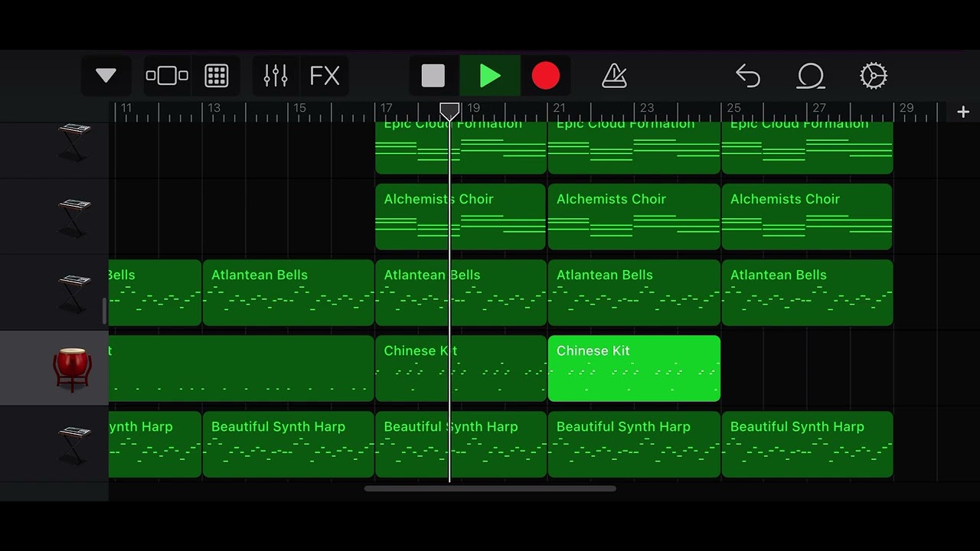Screen dimensions: 980x551
Task: Click bar 23 on the timeline ruler
Action: pyautogui.click(x=647, y=108)
